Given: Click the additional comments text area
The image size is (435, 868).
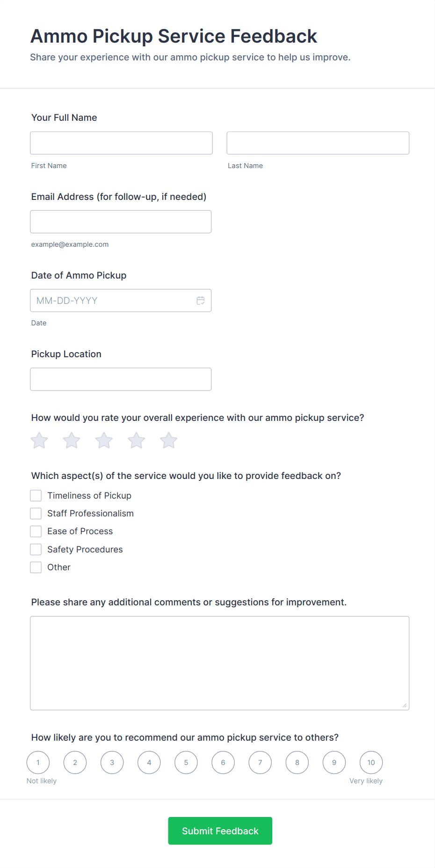Looking at the screenshot, I should coord(219,663).
